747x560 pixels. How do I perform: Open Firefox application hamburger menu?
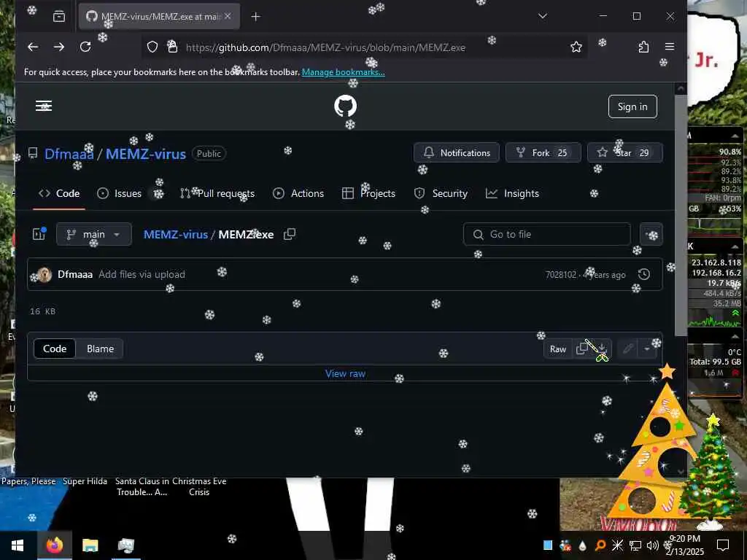point(670,47)
